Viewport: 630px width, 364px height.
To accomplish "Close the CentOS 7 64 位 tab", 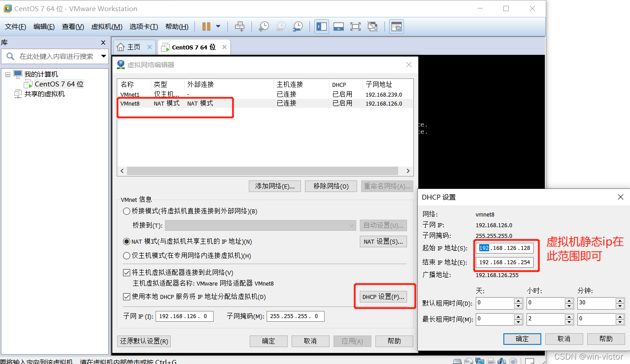I will 224,47.
